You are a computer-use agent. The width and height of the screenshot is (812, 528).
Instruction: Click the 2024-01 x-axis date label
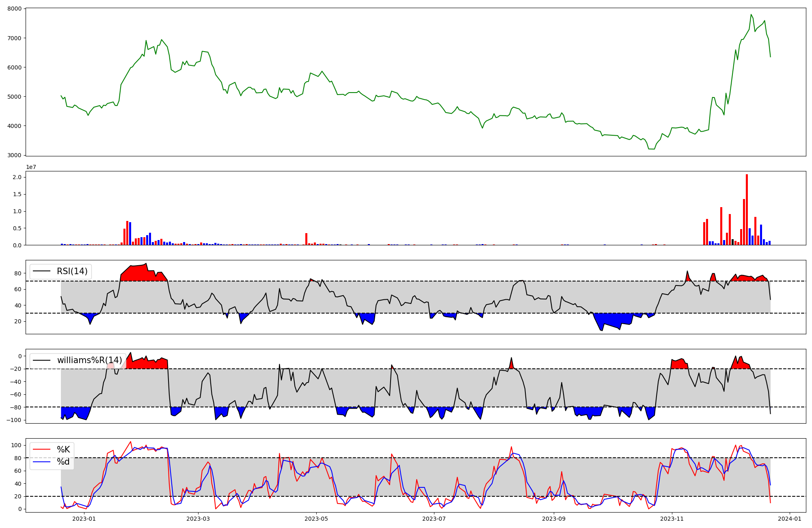790,519
